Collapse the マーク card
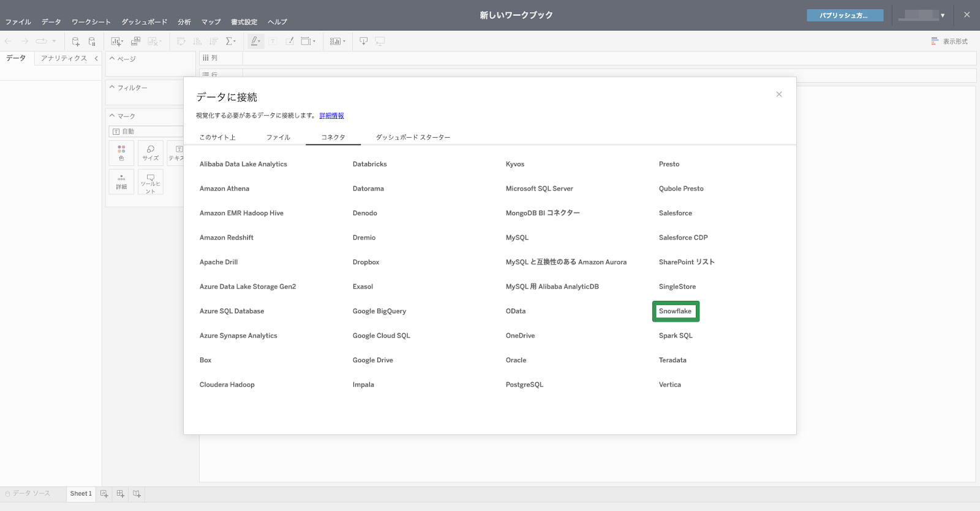980x511 pixels. 112,116
